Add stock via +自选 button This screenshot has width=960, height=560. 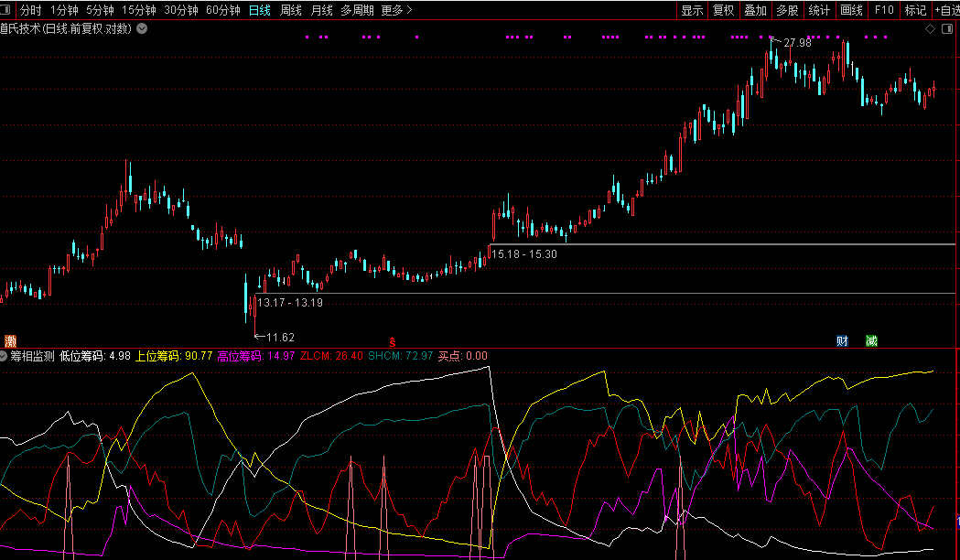(x=946, y=10)
